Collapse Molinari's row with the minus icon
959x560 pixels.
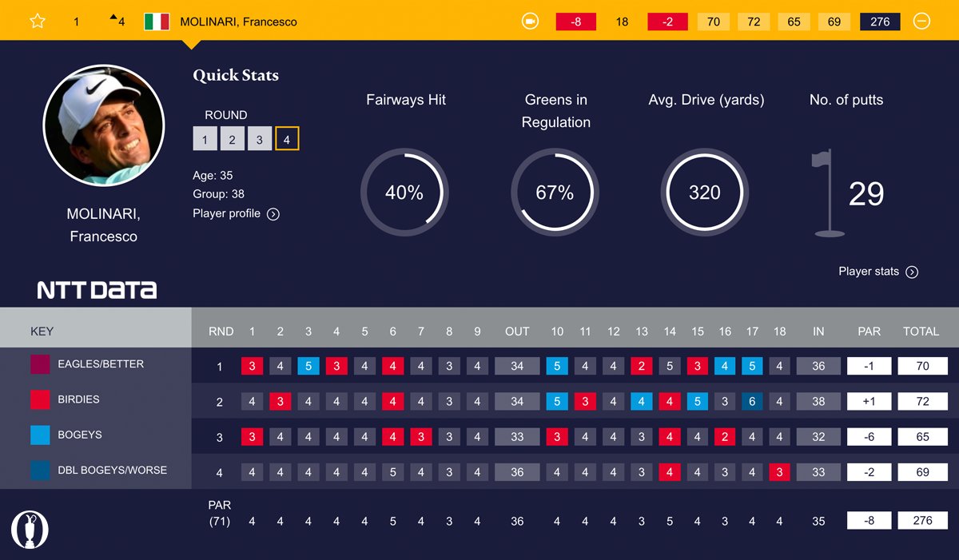tap(921, 22)
